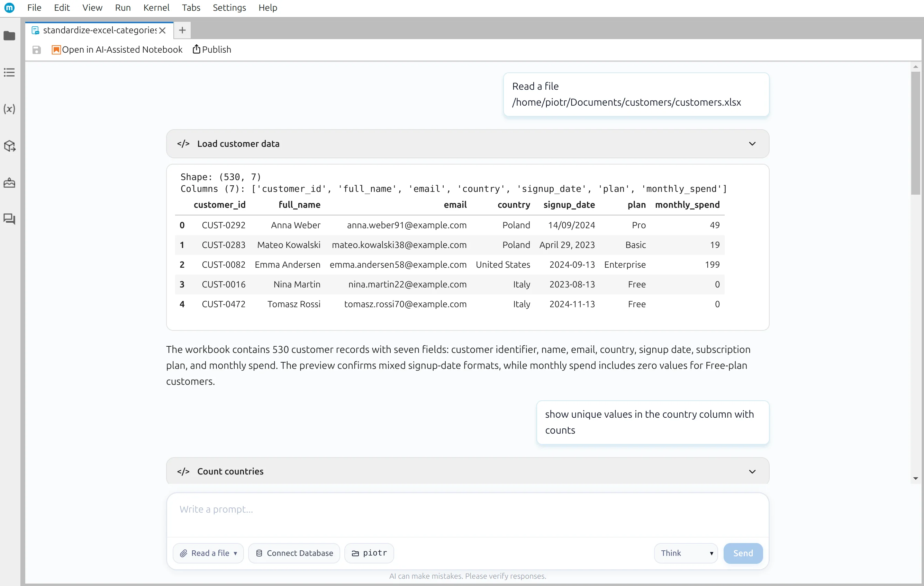Viewport: 924px width, 586px height.
Task: Click the Publish button
Action: pos(212,50)
